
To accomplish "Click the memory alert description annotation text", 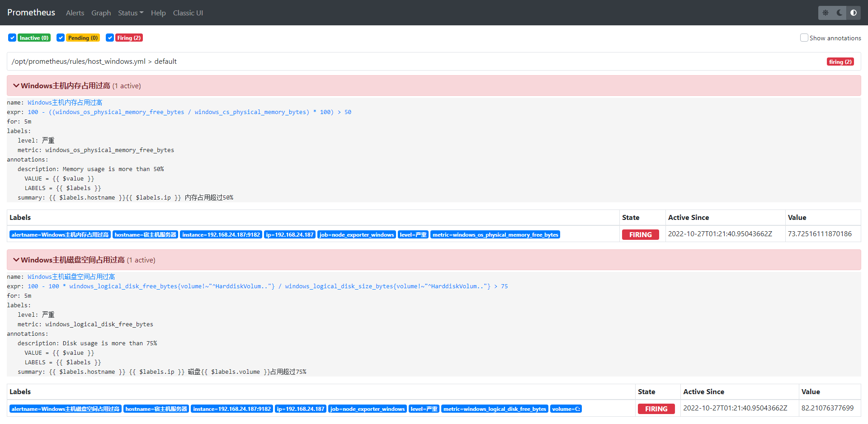I will coord(91,169).
